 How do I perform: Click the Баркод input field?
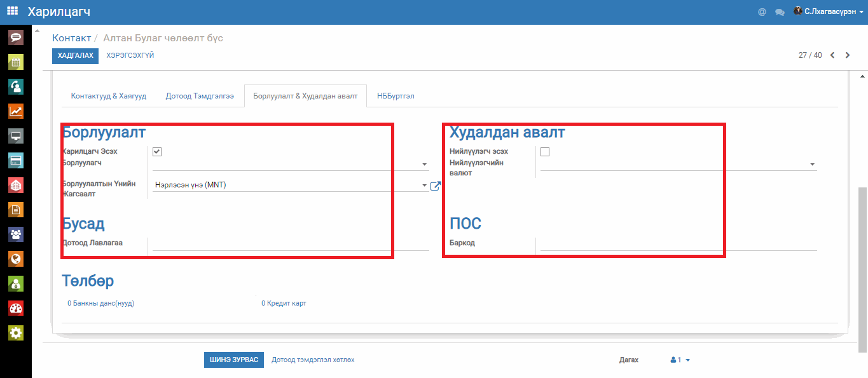[x=678, y=243]
